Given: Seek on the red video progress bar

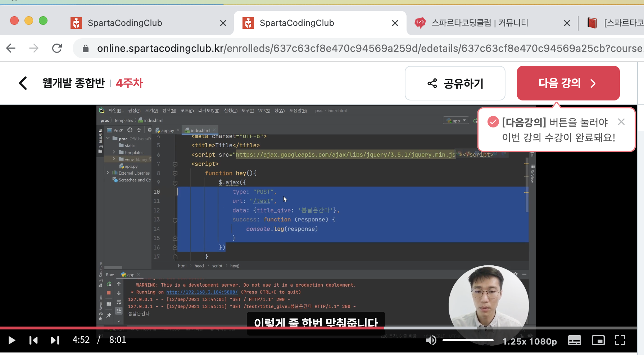Looking at the screenshot, I should pyautogui.click(x=192, y=328).
